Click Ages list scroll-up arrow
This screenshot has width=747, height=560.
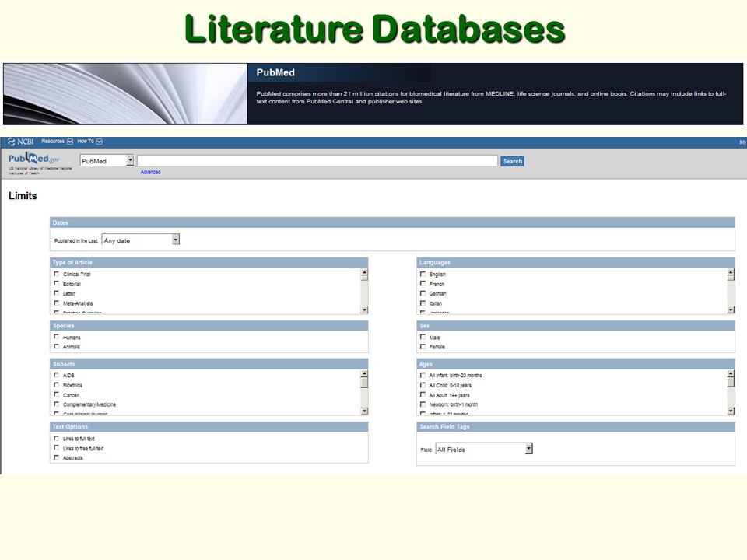point(731,374)
